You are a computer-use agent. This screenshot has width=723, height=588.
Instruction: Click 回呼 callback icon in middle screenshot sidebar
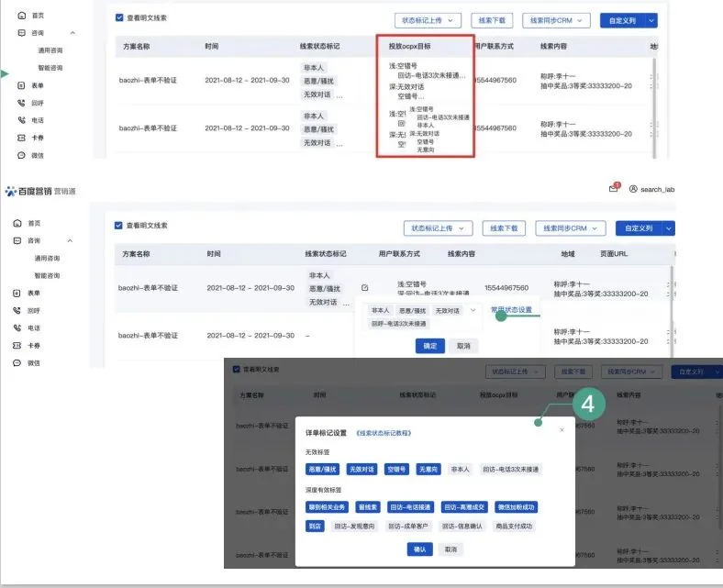[17, 310]
